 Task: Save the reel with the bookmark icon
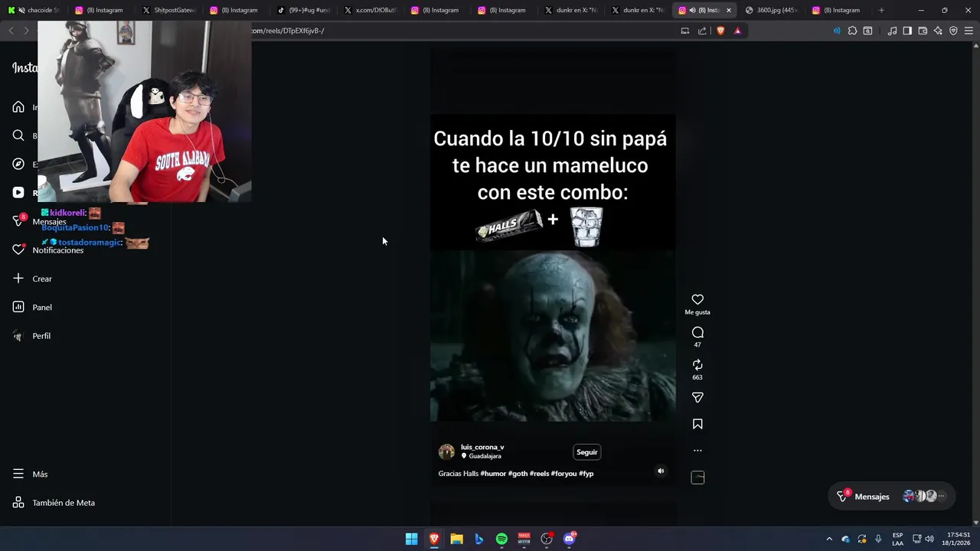[x=697, y=424]
